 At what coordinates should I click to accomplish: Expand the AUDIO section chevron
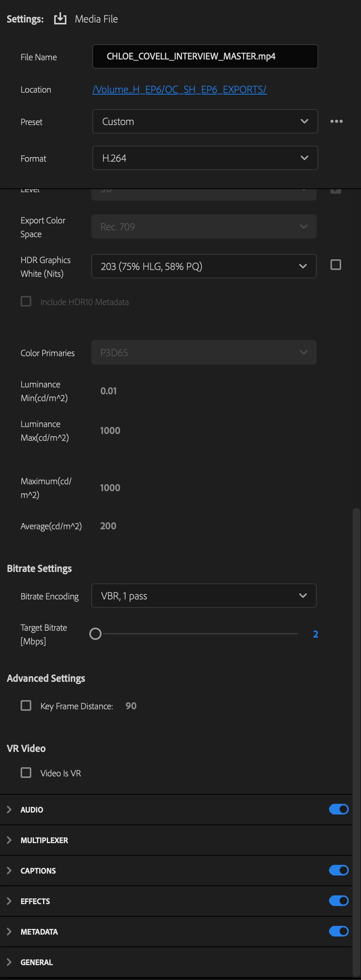[9, 810]
